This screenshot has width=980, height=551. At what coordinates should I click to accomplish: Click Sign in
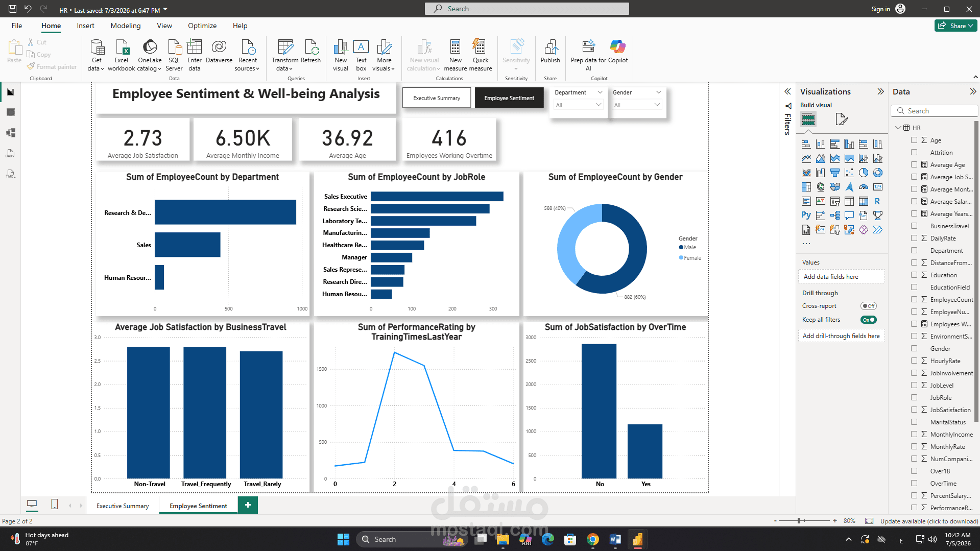(x=880, y=9)
